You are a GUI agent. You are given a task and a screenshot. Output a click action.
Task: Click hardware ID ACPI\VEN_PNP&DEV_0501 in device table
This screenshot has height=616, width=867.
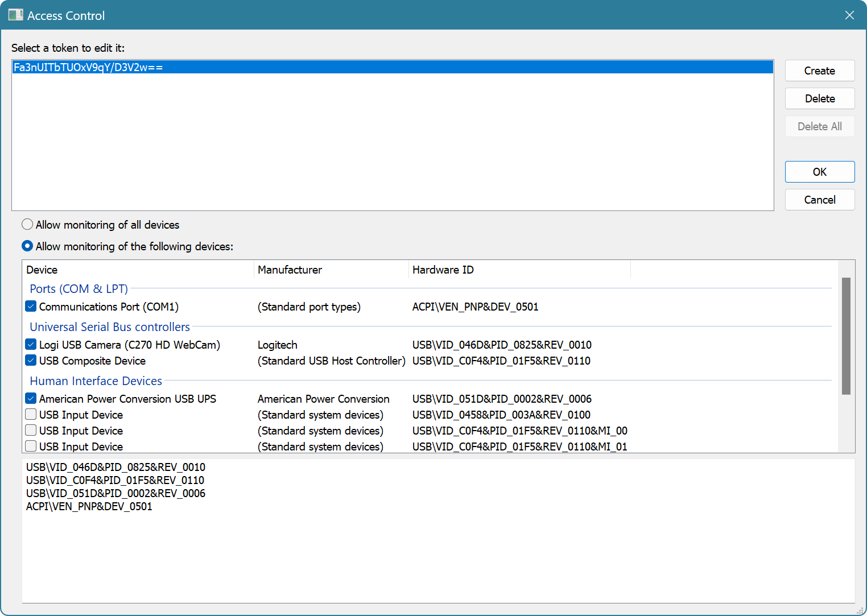(x=475, y=307)
